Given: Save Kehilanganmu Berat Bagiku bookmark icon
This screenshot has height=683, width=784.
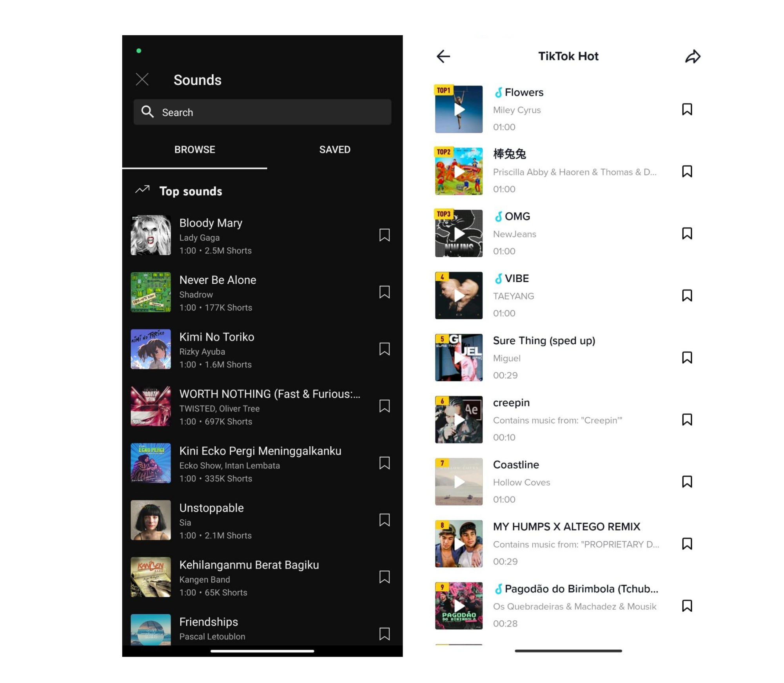Looking at the screenshot, I should pyautogui.click(x=384, y=576).
